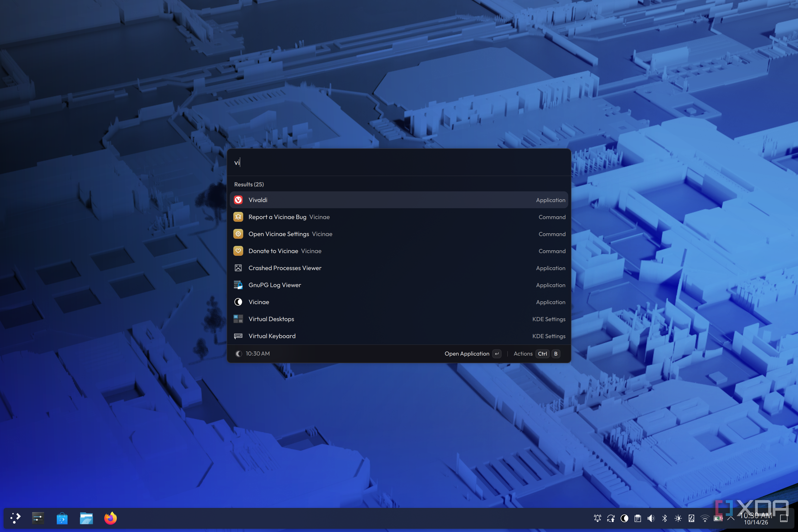Open System Settings from the taskbar

point(38,518)
